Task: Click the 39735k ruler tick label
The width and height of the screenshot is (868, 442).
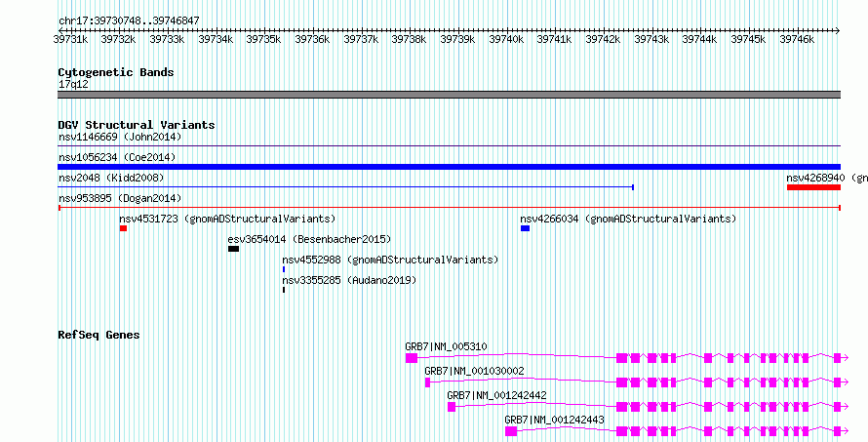Action: click(x=263, y=39)
